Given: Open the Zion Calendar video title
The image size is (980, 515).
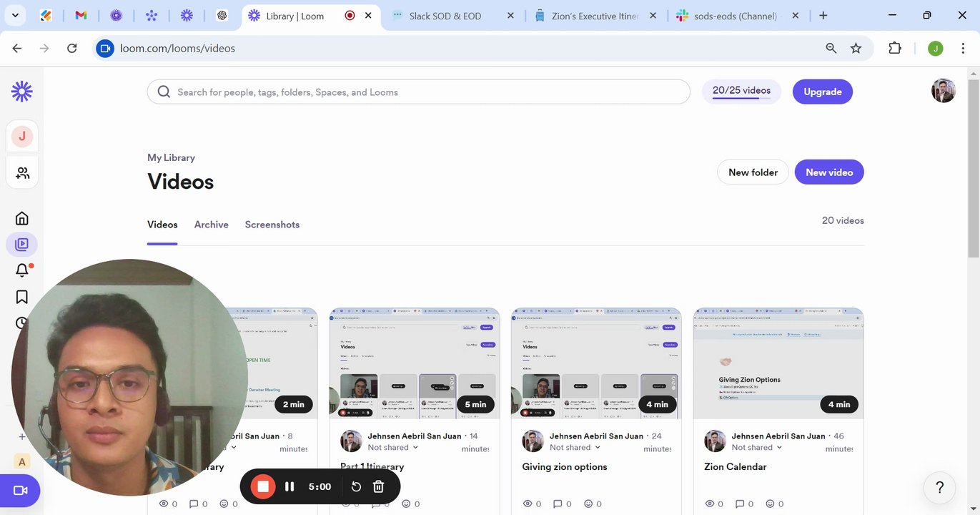Looking at the screenshot, I should pyautogui.click(x=736, y=467).
